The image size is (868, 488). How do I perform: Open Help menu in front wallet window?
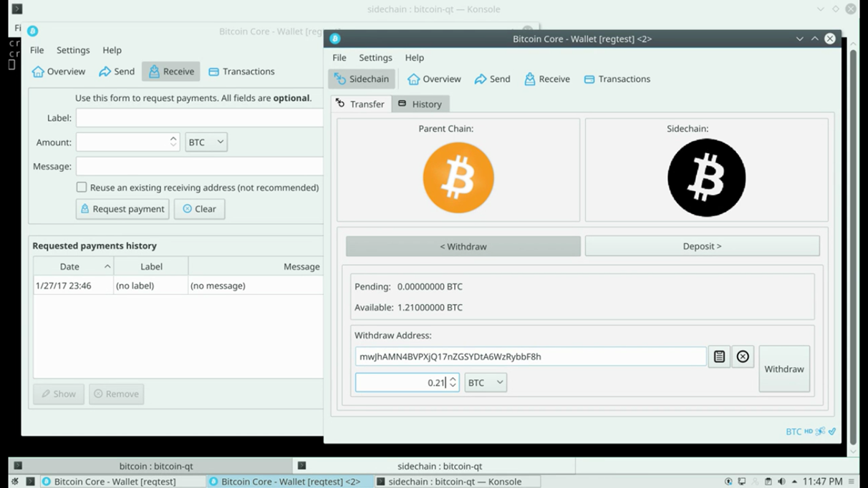point(415,57)
